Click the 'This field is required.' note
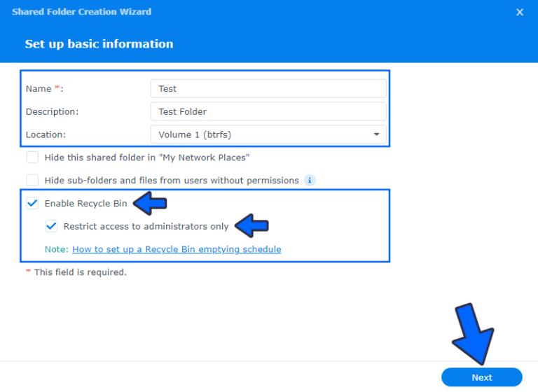The height and width of the screenshot is (392, 538). point(81,272)
